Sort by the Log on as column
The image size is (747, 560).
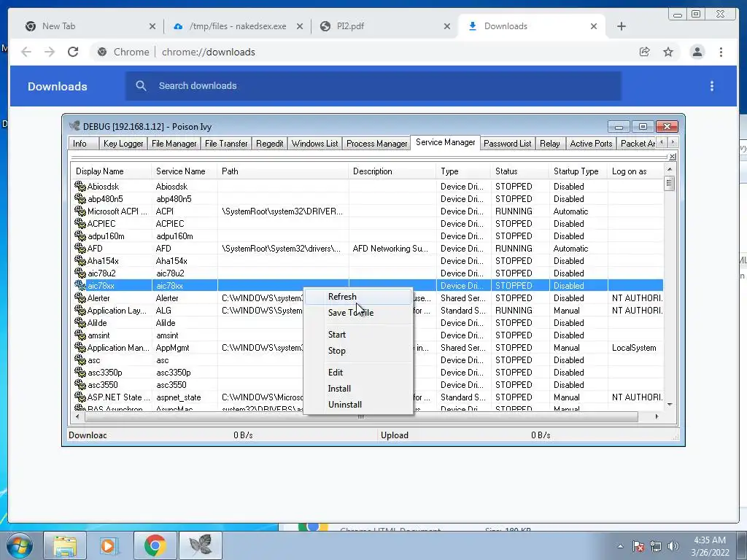pos(635,171)
